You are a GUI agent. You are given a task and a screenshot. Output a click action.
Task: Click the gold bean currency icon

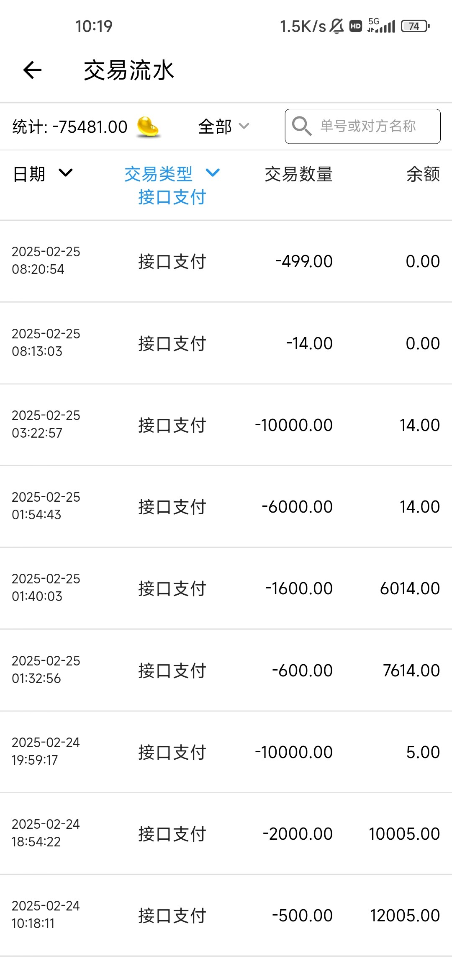(x=148, y=126)
